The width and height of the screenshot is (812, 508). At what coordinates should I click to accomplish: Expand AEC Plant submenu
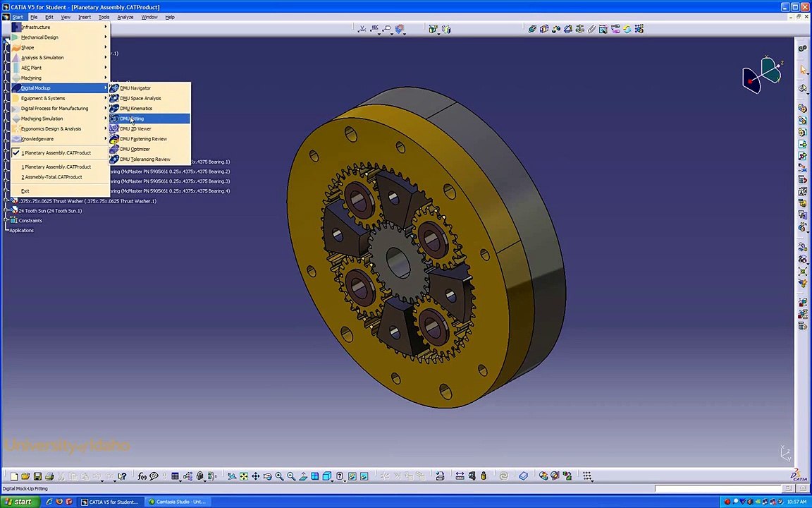[x=60, y=68]
